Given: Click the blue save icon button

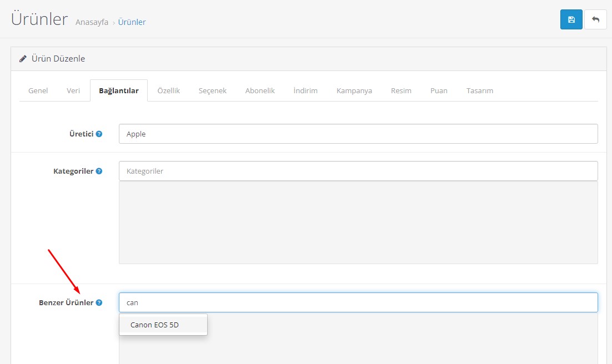Looking at the screenshot, I should (x=571, y=19).
